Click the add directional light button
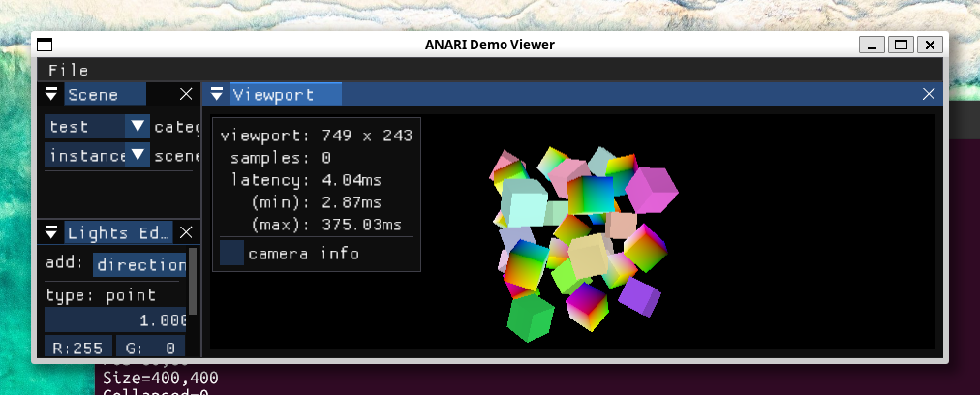 point(139,264)
